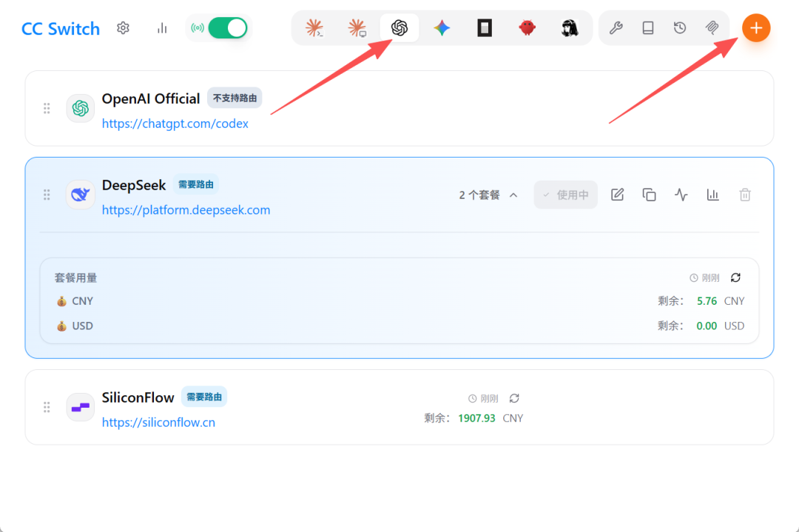The height and width of the screenshot is (532, 799).
Task: Collapse the 2 个套餐 plans expander
Action: pyautogui.click(x=488, y=195)
